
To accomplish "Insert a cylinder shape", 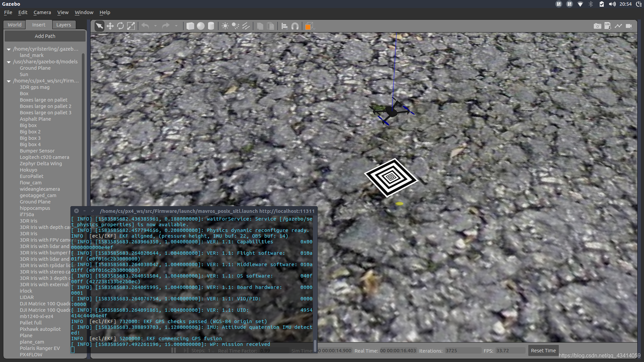I will click(x=211, y=26).
